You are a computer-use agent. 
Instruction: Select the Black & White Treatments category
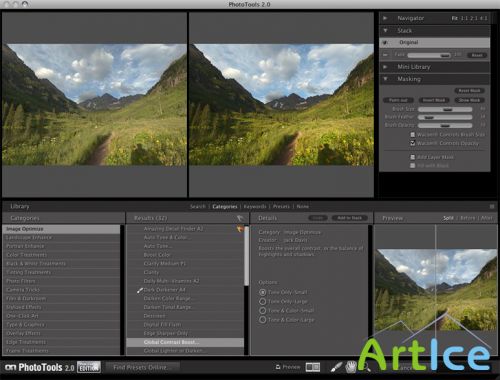point(61,263)
